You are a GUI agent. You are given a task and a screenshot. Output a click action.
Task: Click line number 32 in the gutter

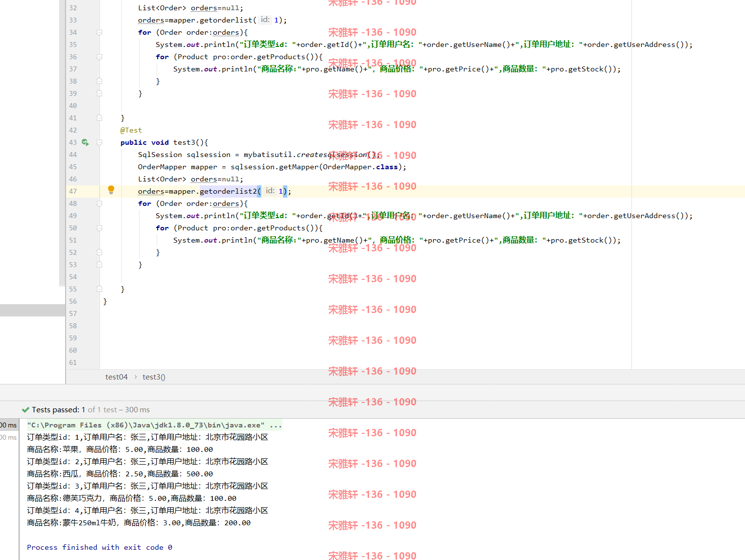(73, 8)
